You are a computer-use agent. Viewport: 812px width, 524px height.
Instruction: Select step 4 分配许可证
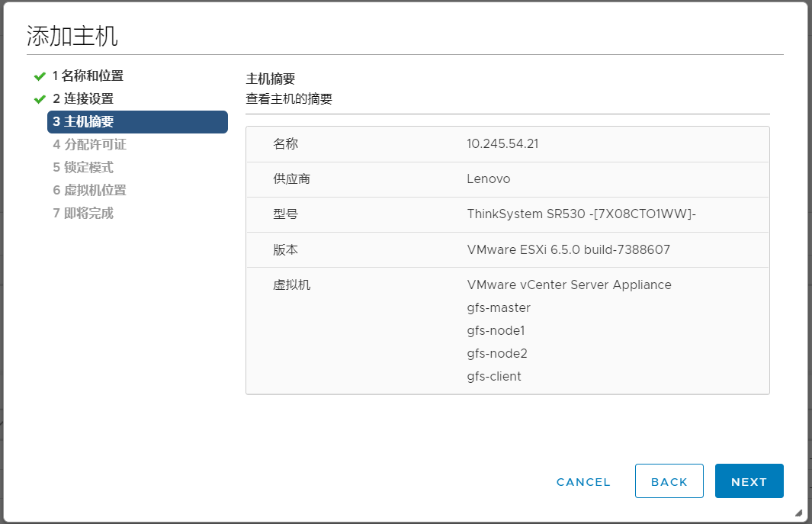pyautogui.click(x=90, y=145)
